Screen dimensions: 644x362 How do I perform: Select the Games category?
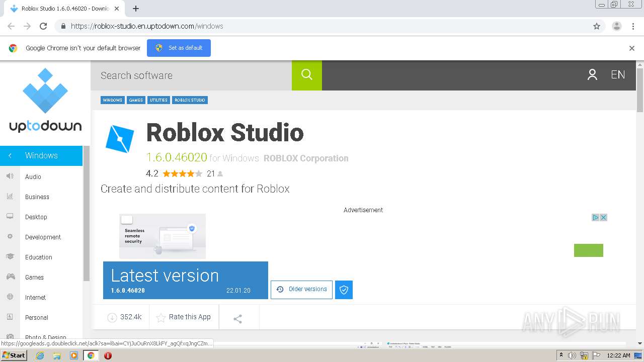(x=34, y=277)
